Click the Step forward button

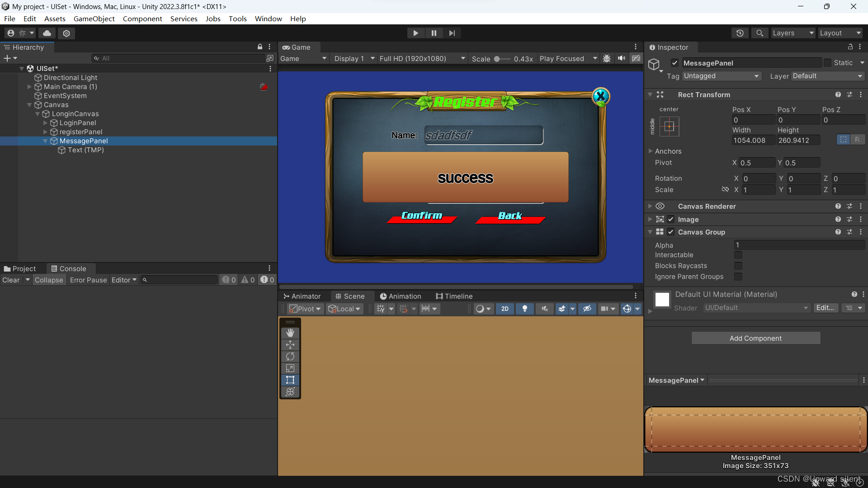point(452,33)
